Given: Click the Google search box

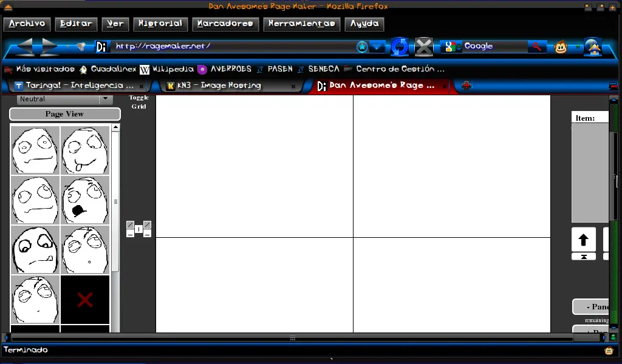Looking at the screenshot, I should pyautogui.click(x=496, y=46).
